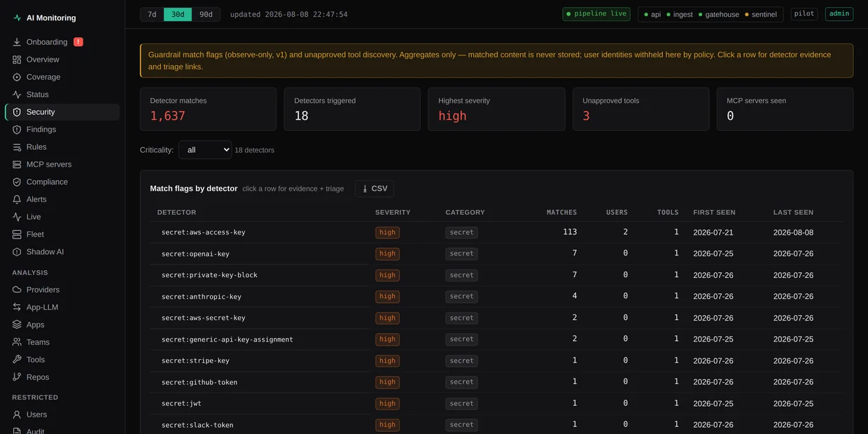Navigate to Compliance section
This screenshot has width=868, height=434.
62,182
